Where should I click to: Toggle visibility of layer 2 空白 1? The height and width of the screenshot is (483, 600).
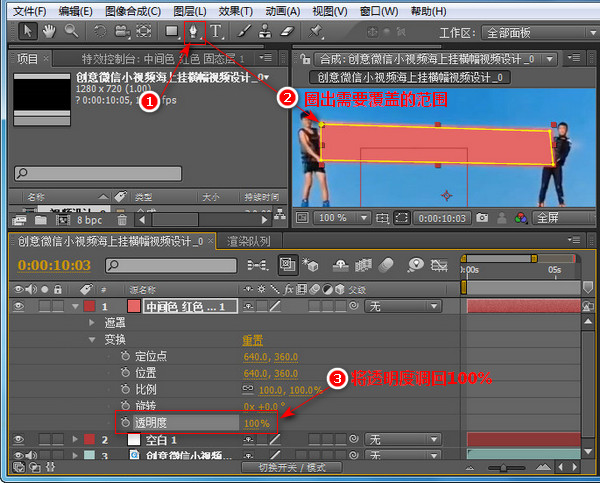[x=18, y=439]
